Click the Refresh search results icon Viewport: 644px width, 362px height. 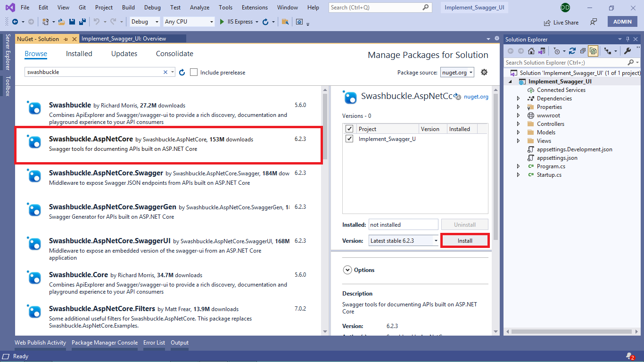[x=182, y=72]
